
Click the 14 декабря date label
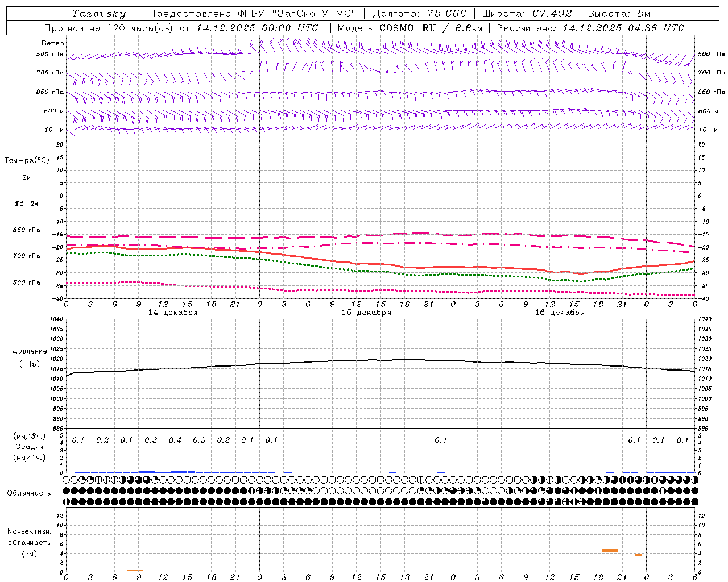173,313
